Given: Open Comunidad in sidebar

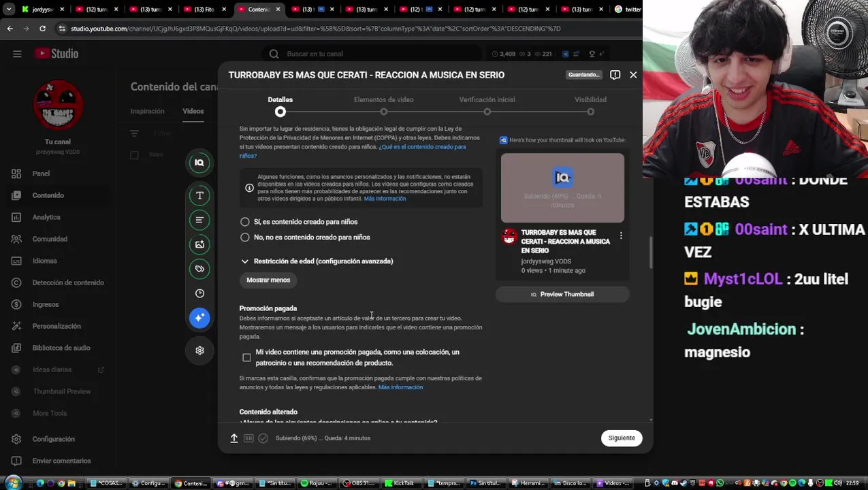Looking at the screenshot, I should (x=51, y=239).
